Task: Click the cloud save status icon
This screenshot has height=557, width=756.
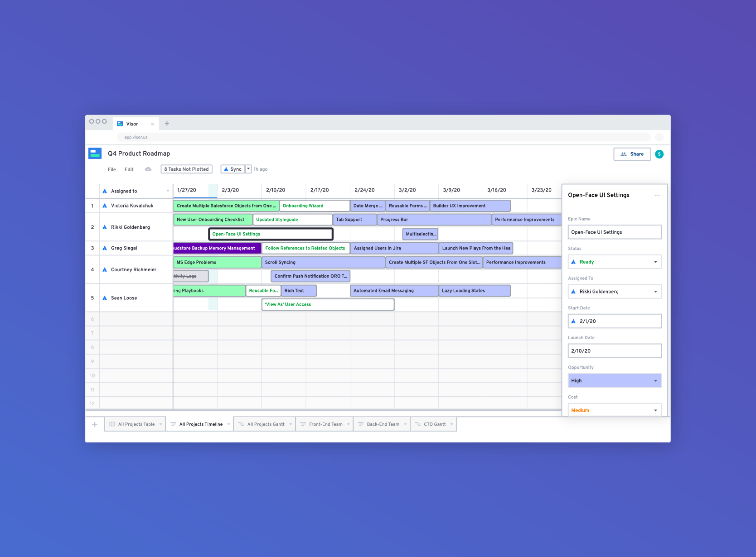Action: 148,169
